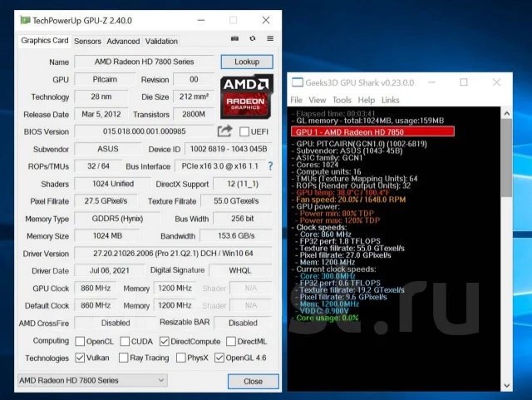Click GPU Shark scrollbar up arrow
Image resolution: width=532 pixels, height=400 pixels.
[507, 114]
